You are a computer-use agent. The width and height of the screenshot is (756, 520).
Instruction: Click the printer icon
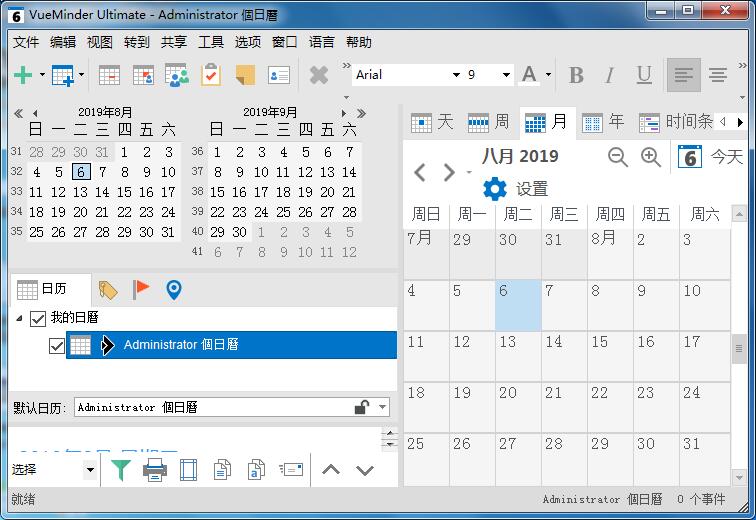click(x=155, y=470)
